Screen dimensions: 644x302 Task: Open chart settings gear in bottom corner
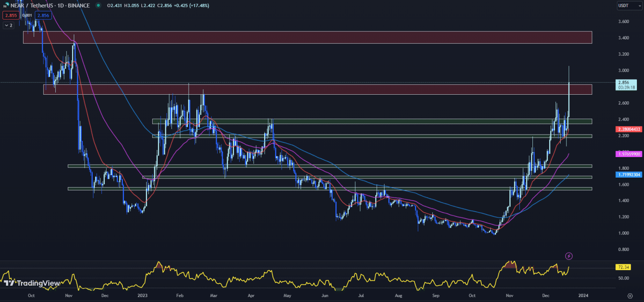click(x=630, y=295)
